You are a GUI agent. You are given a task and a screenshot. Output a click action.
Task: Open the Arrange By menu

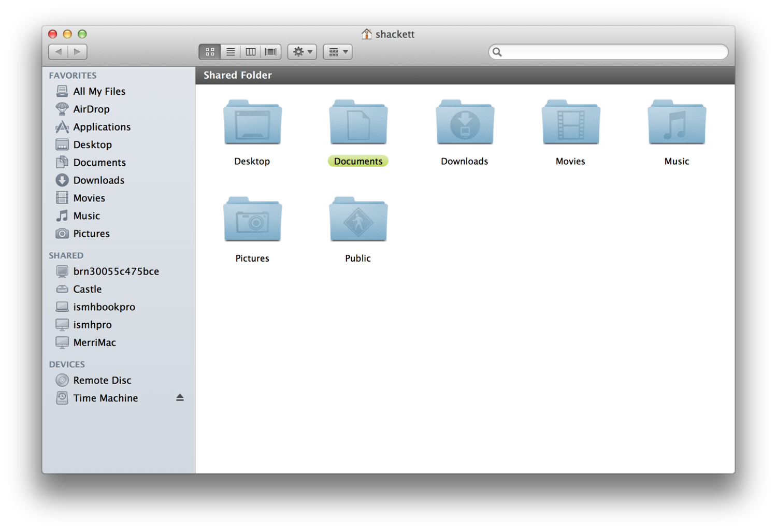pyautogui.click(x=337, y=52)
